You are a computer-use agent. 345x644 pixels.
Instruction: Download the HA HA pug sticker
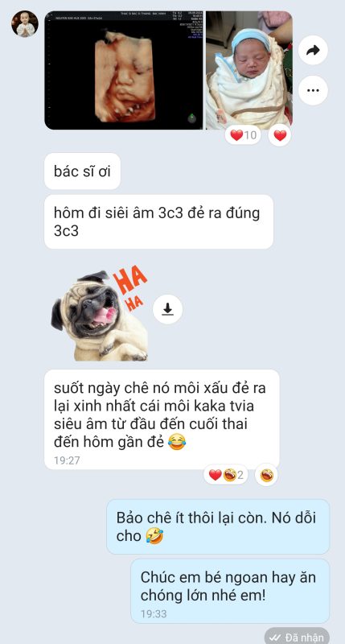(x=167, y=309)
